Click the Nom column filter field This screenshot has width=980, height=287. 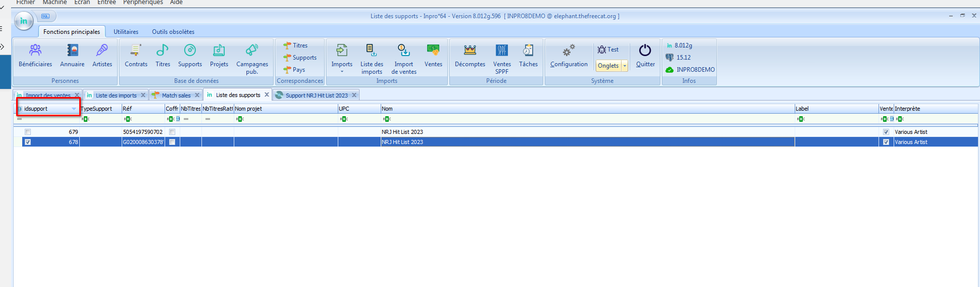pos(586,119)
